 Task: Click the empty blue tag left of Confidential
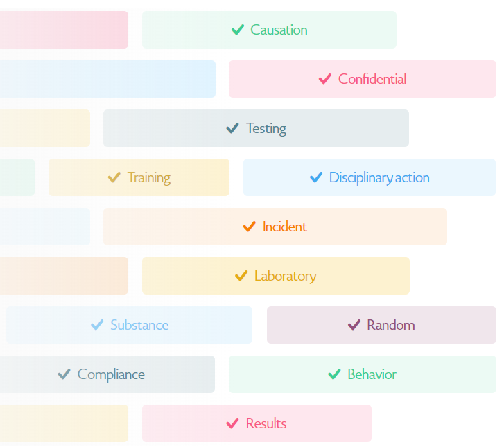[x=107, y=79]
